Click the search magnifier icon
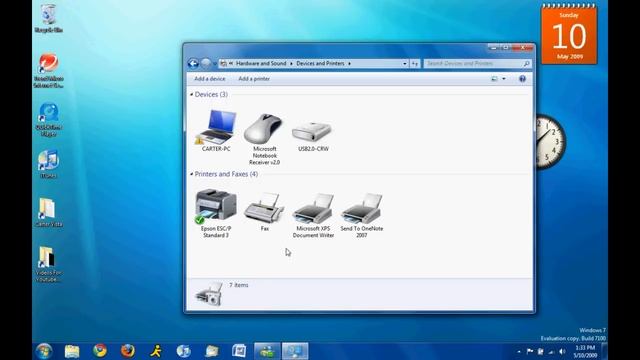Image resolution: width=640 pixels, height=360 pixels. click(x=526, y=64)
